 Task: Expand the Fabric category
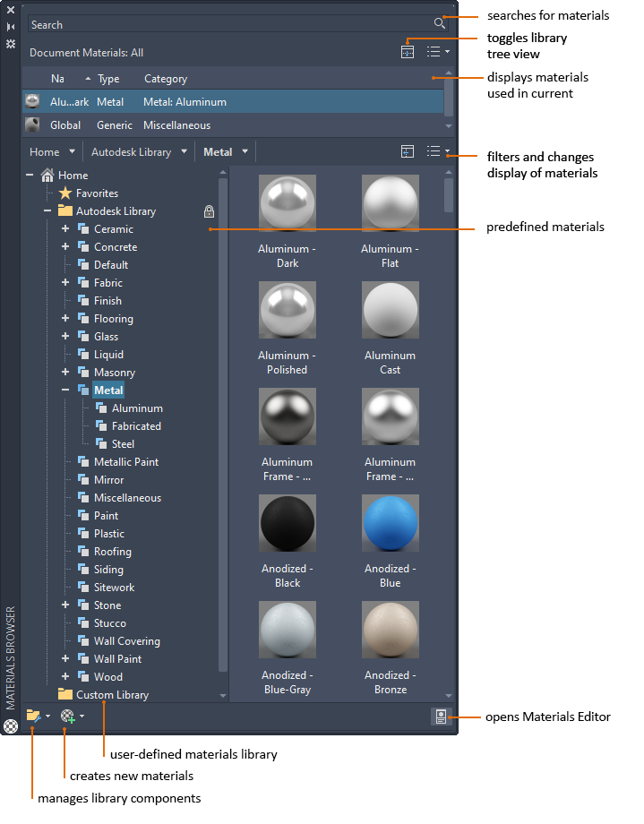(x=65, y=282)
